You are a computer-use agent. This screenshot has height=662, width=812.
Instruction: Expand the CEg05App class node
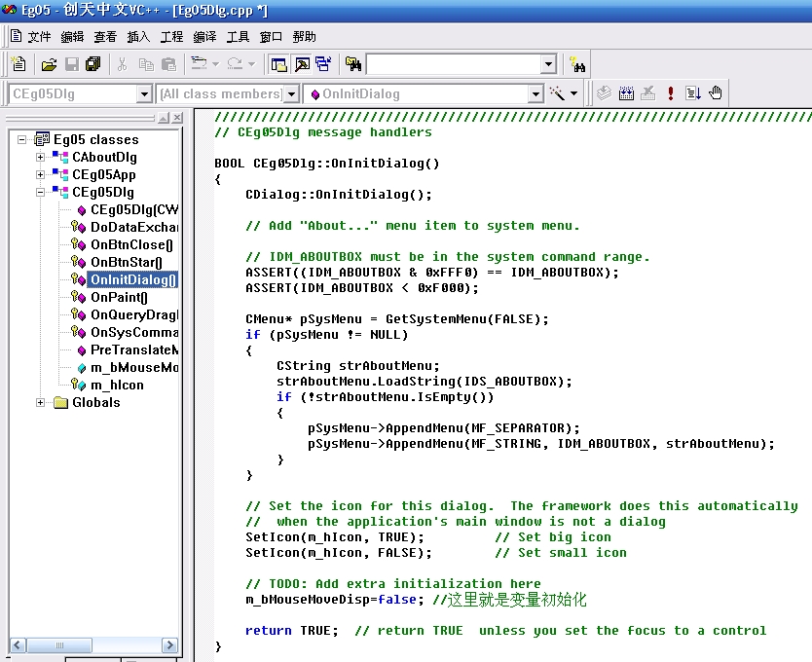[40, 174]
